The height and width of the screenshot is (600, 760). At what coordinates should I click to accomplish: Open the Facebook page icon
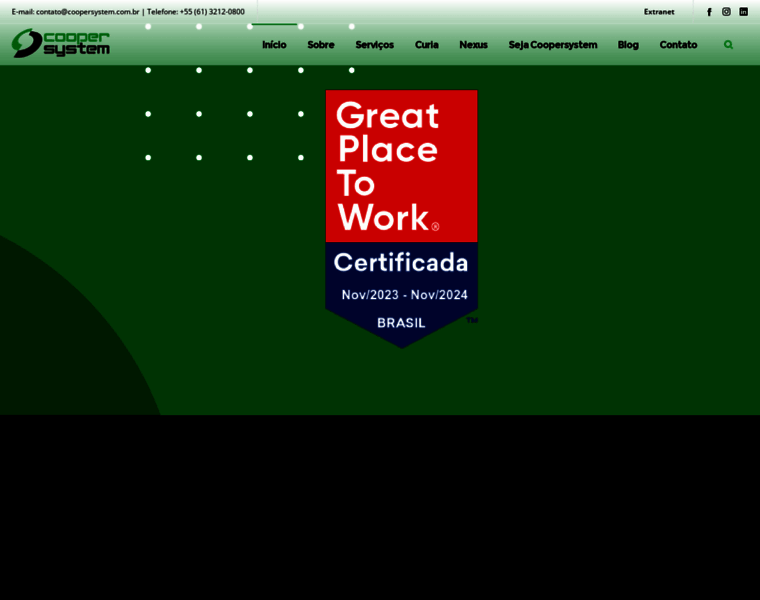[x=709, y=12]
